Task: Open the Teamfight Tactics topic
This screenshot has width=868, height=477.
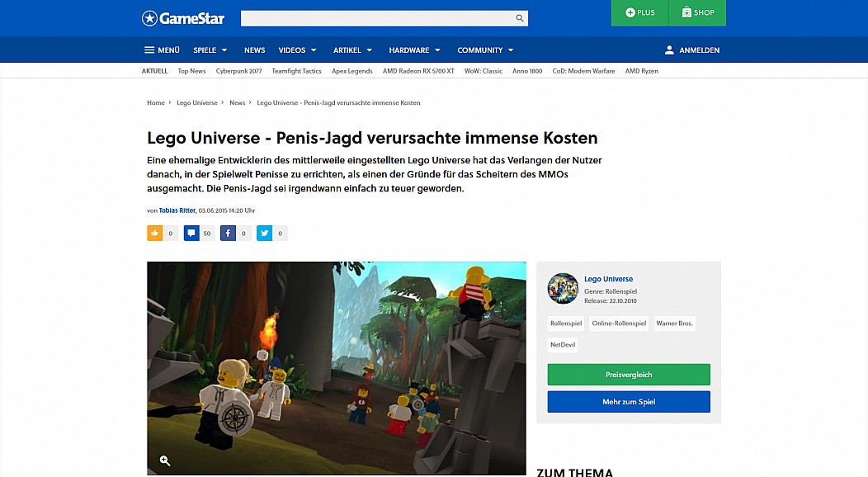Action: pyautogui.click(x=296, y=71)
